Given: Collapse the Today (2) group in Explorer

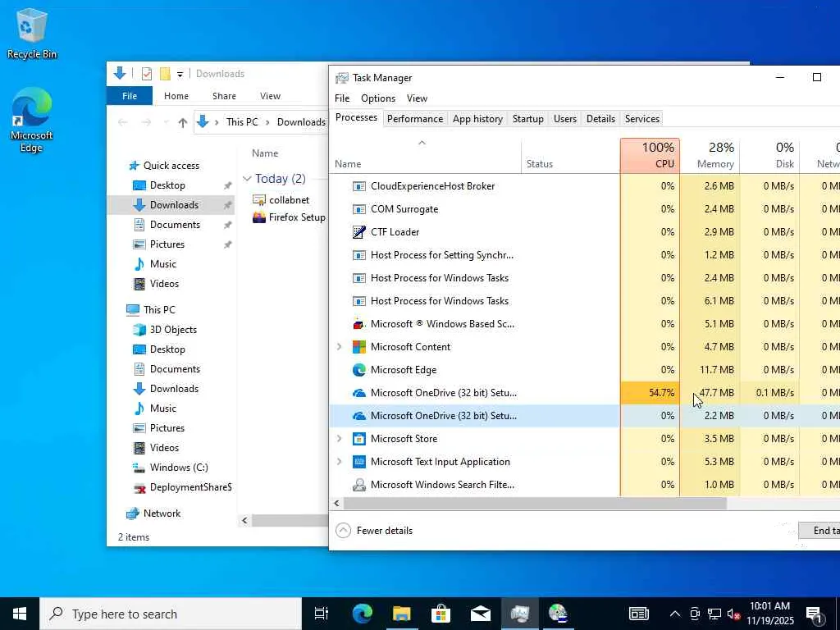Looking at the screenshot, I should [x=247, y=179].
